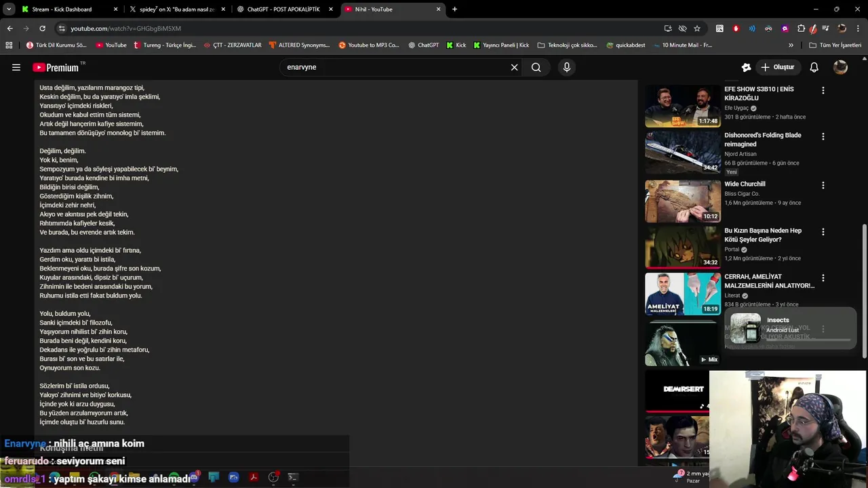Open the media control playlist icon
Image resolution: width=868 pixels, height=488 pixels.
[x=825, y=28]
